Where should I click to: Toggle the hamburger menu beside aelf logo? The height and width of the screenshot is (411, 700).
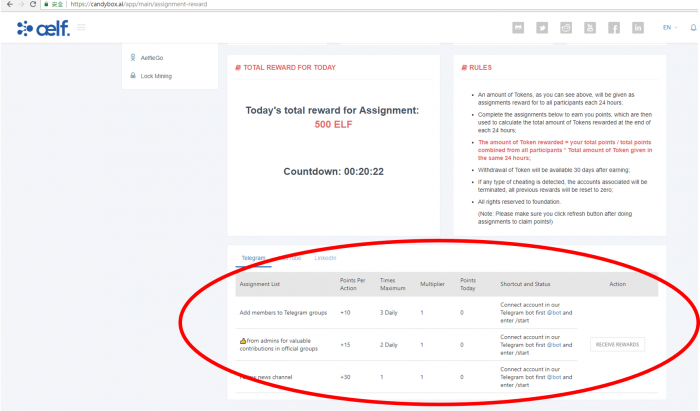81,27
